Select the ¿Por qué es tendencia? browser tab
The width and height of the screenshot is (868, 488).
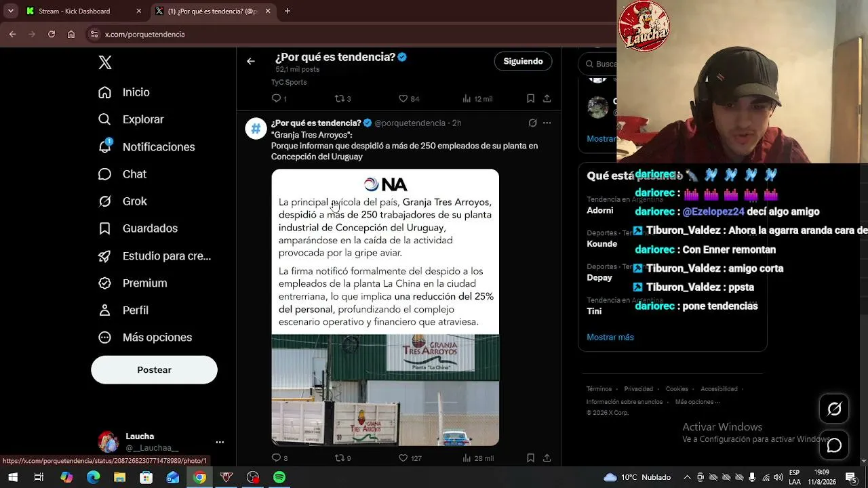point(212,11)
